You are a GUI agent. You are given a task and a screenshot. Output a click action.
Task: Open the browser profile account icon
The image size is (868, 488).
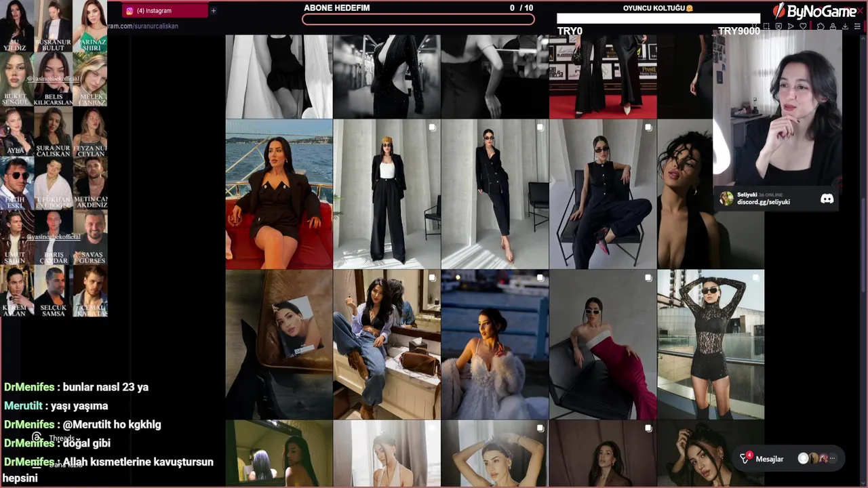pos(833,26)
